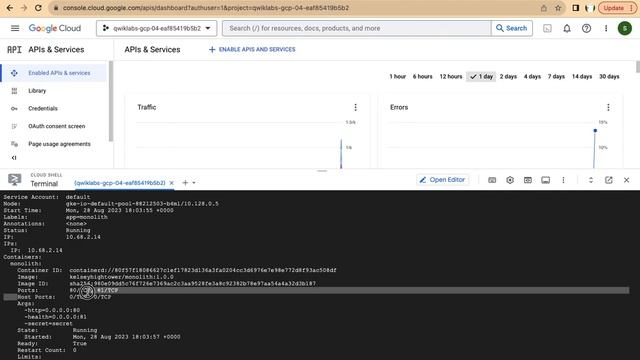The width and height of the screenshot is (640, 360).
Task: Focus the resource search field
Action: click(x=357, y=28)
